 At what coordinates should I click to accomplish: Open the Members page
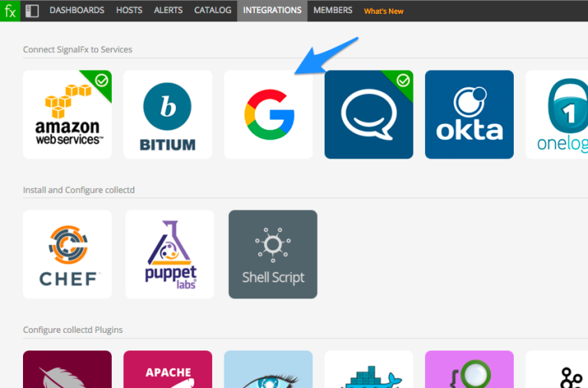[332, 10]
